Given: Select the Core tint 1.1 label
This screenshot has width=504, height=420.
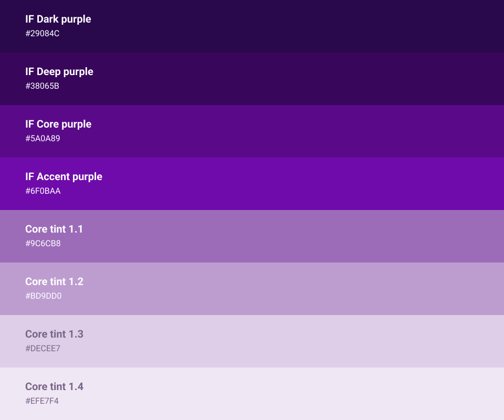Looking at the screenshot, I should (x=54, y=229).
